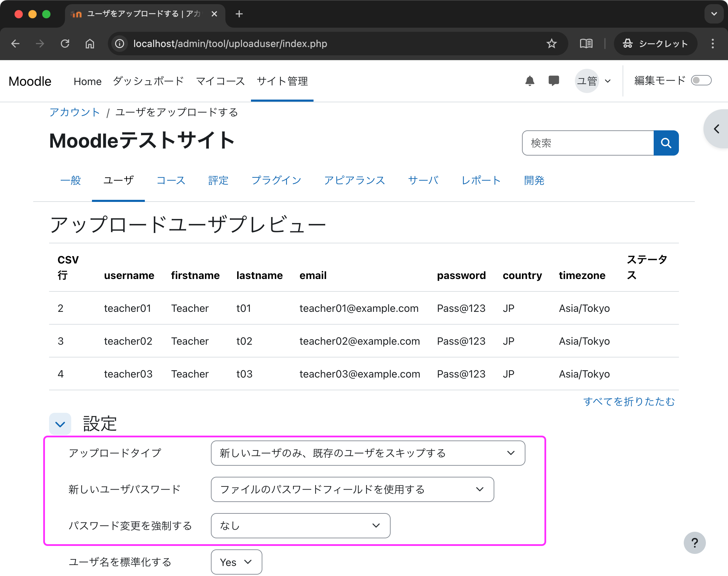This screenshot has width=728, height=576.
Task: Click the browser home icon
Action: [90, 44]
